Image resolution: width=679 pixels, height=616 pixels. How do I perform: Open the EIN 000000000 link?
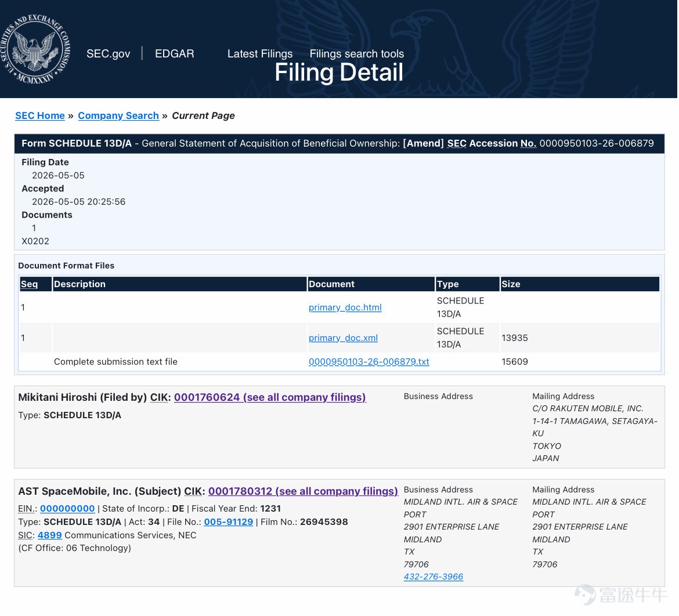(x=67, y=509)
